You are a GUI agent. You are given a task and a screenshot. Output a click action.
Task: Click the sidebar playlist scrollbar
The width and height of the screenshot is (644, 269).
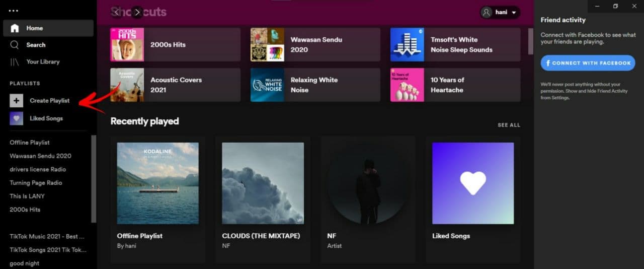point(94,179)
